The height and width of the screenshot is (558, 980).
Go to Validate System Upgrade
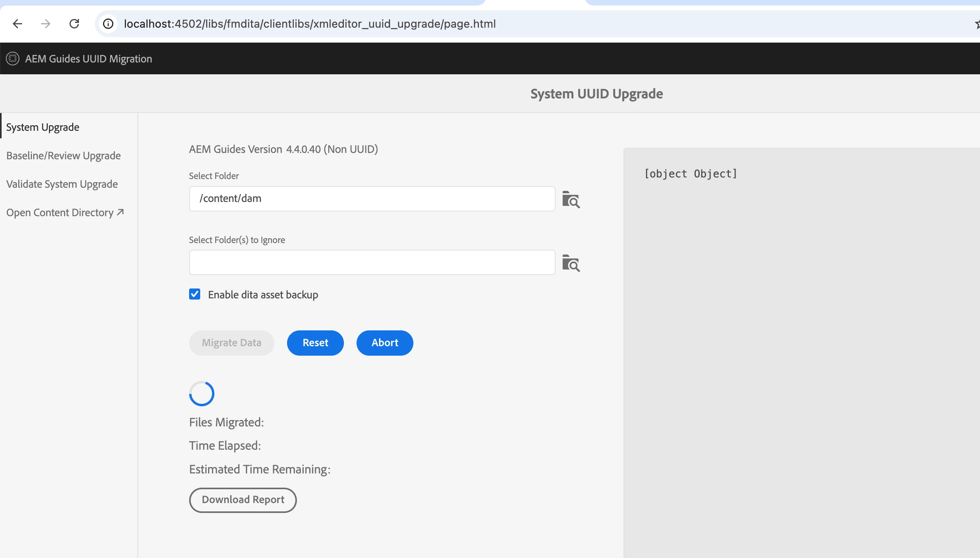click(62, 184)
